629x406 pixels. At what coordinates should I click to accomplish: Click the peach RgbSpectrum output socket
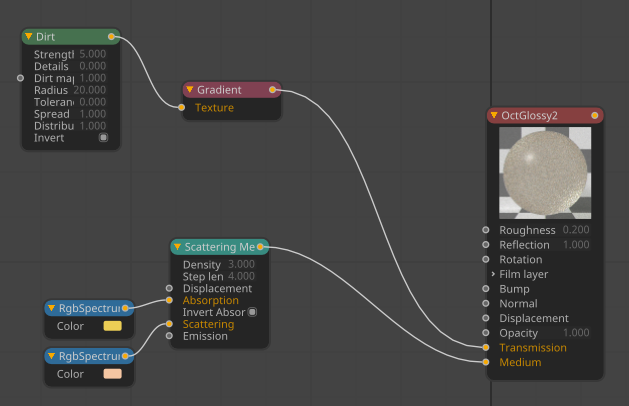pyautogui.click(x=125, y=356)
